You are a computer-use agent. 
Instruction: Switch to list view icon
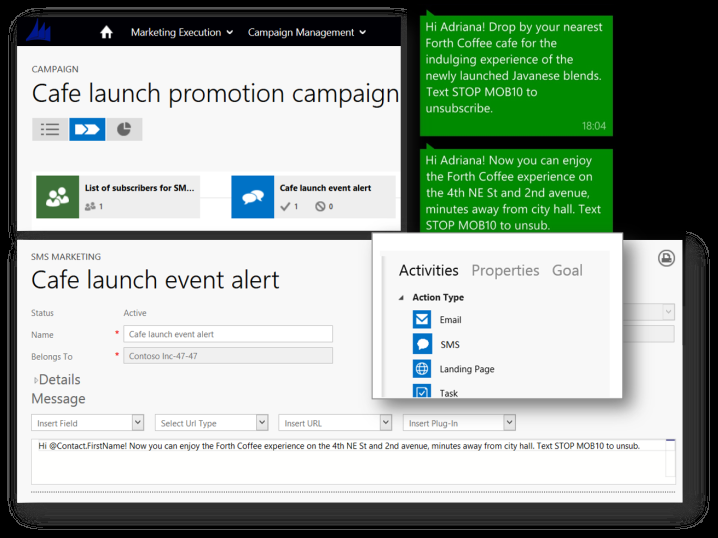pyautogui.click(x=50, y=129)
